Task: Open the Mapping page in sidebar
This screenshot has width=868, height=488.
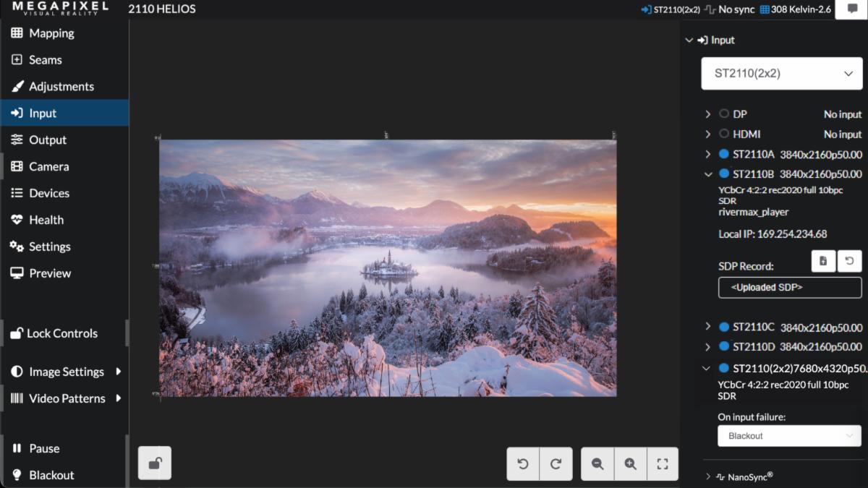Action: coord(51,33)
